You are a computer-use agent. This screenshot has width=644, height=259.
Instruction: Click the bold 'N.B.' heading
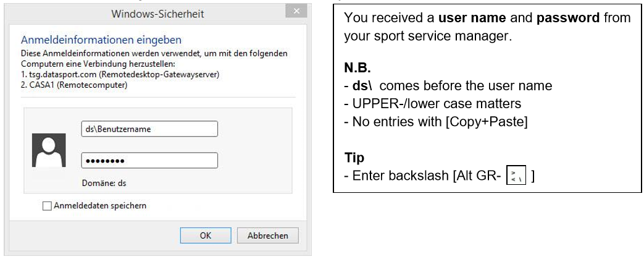tap(357, 68)
